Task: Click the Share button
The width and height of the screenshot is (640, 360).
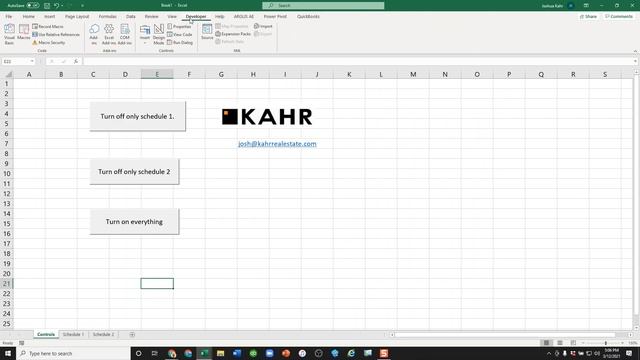Action: (x=588, y=16)
